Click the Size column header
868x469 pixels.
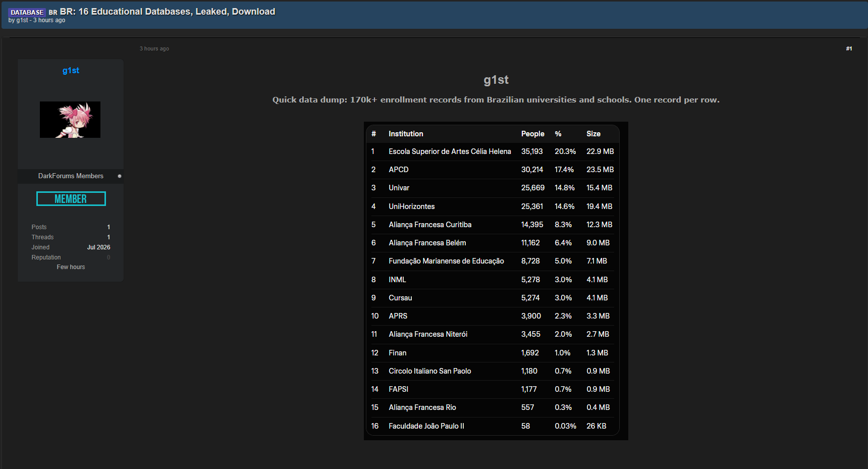(x=593, y=134)
